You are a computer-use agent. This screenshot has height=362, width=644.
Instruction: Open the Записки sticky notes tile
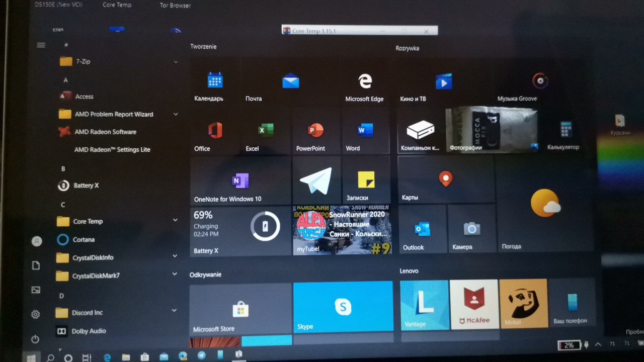click(365, 180)
